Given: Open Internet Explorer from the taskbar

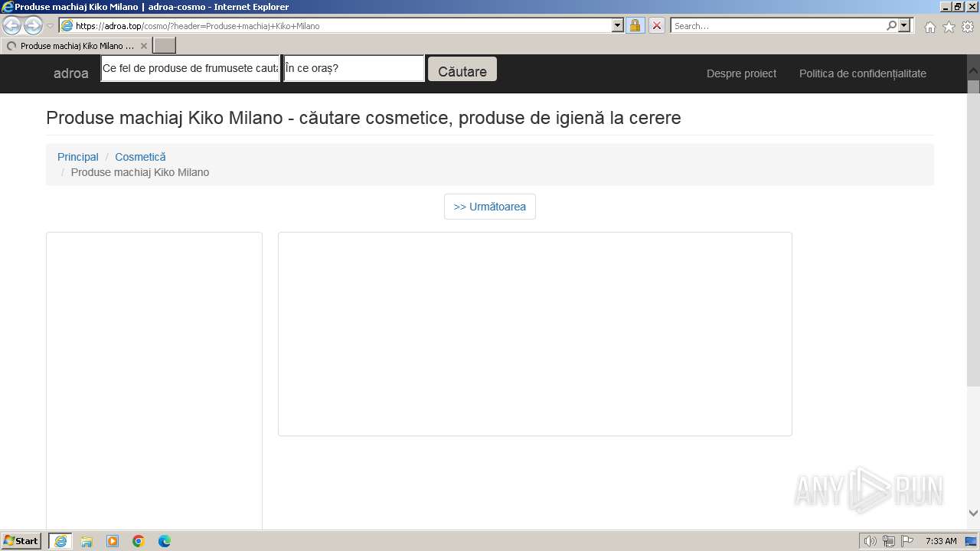Looking at the screenshot, I should coord(60,541).
